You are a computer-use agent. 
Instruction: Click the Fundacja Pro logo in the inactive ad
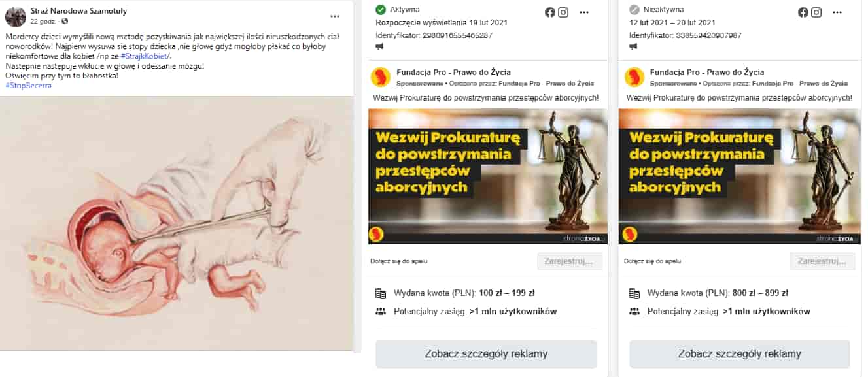[634, 77]
